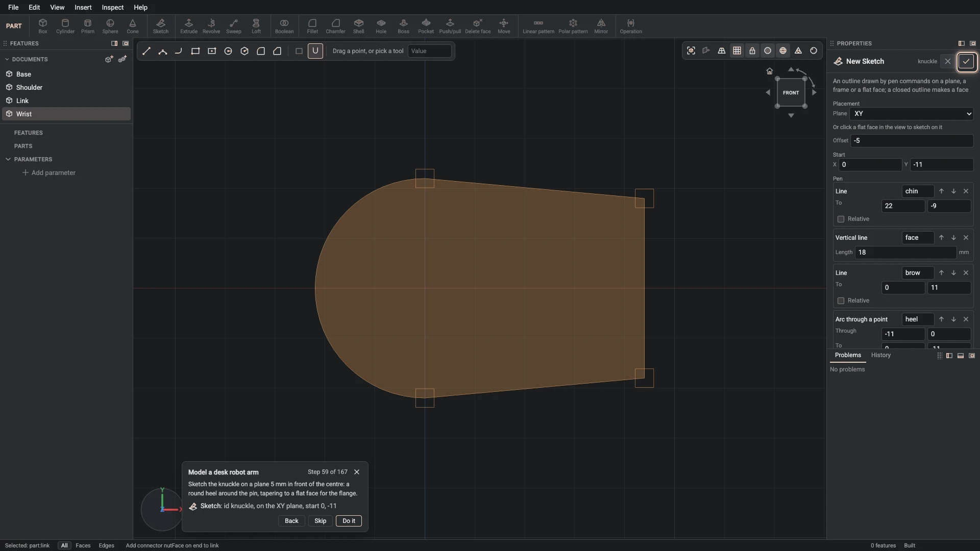Activate the Linear pattern tool
The image size is (980, 551).
click(538, 26)
